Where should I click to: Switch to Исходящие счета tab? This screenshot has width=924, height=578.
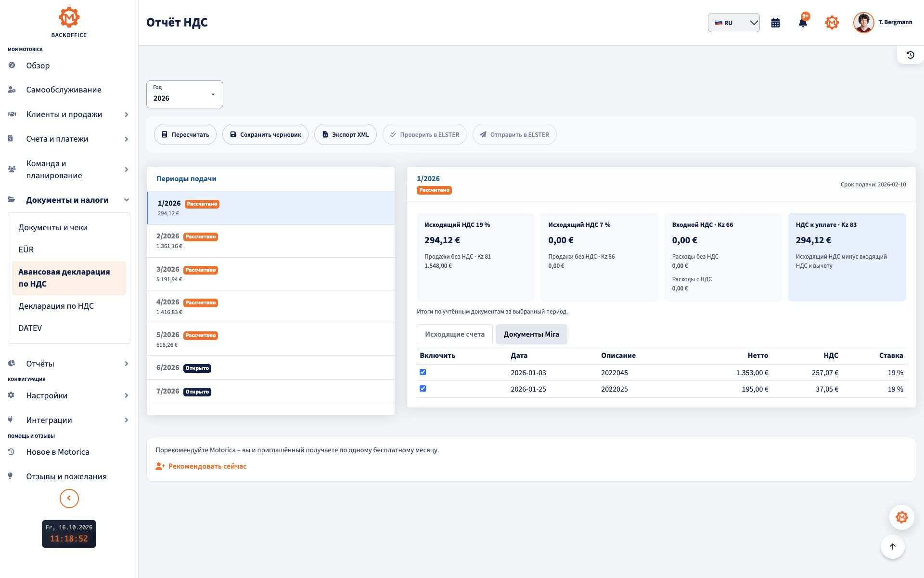tap(454, 334)
